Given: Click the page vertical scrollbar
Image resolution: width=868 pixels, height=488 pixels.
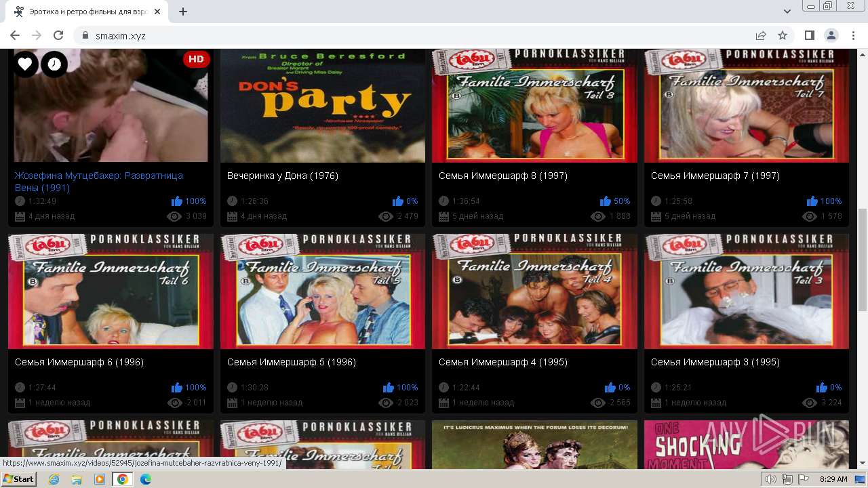Looking at the screenshot, I should click(x=862, y=259).
